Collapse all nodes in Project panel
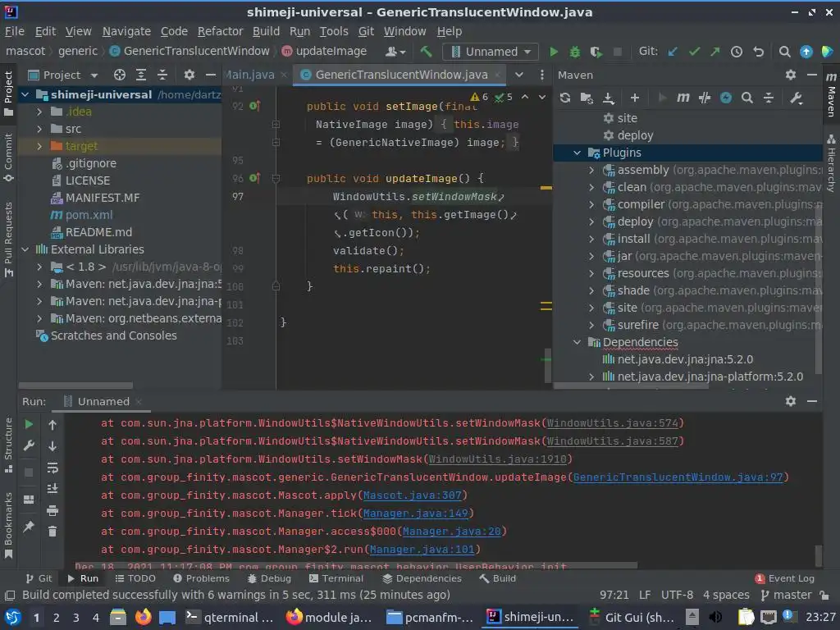Screen dimensions: 840x630 162,75
